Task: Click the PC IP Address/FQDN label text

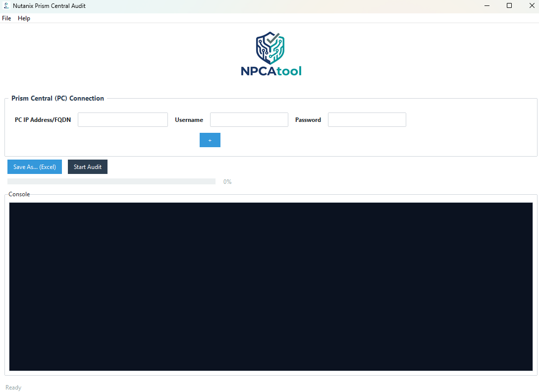Action: (43, 119)
